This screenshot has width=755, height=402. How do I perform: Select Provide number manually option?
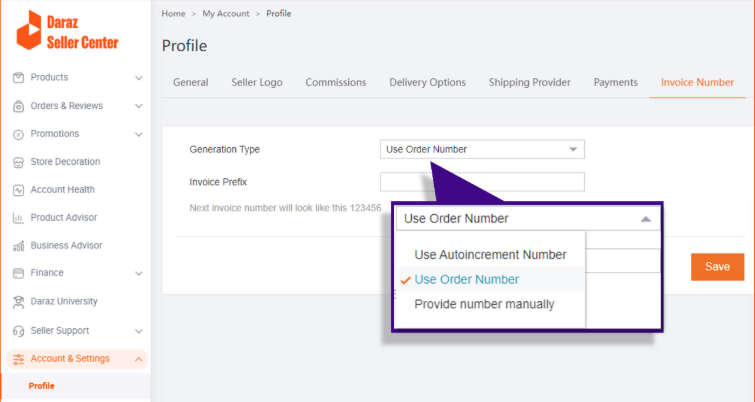click(484, 304)
